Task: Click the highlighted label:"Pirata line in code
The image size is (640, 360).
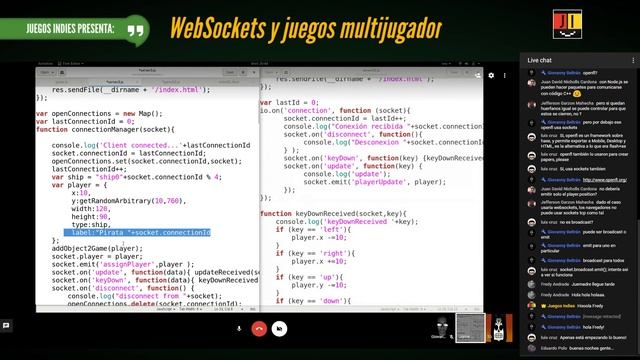Action: tap(137, 232)
